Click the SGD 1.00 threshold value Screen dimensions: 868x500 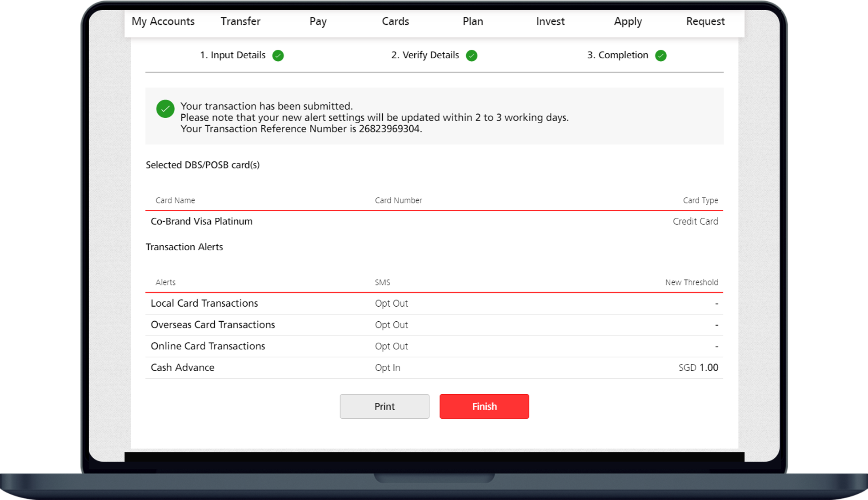tap(698, 368)
